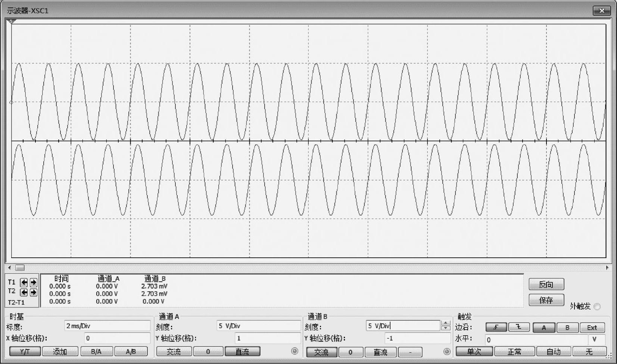Click Channel B minus button
The width and height of the screenshot is (617, 364).
point(410,352)
